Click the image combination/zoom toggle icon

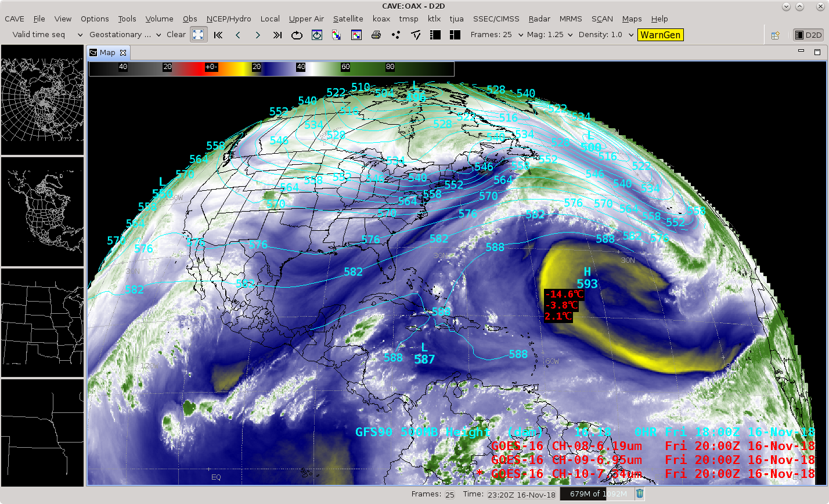[199, 35]
